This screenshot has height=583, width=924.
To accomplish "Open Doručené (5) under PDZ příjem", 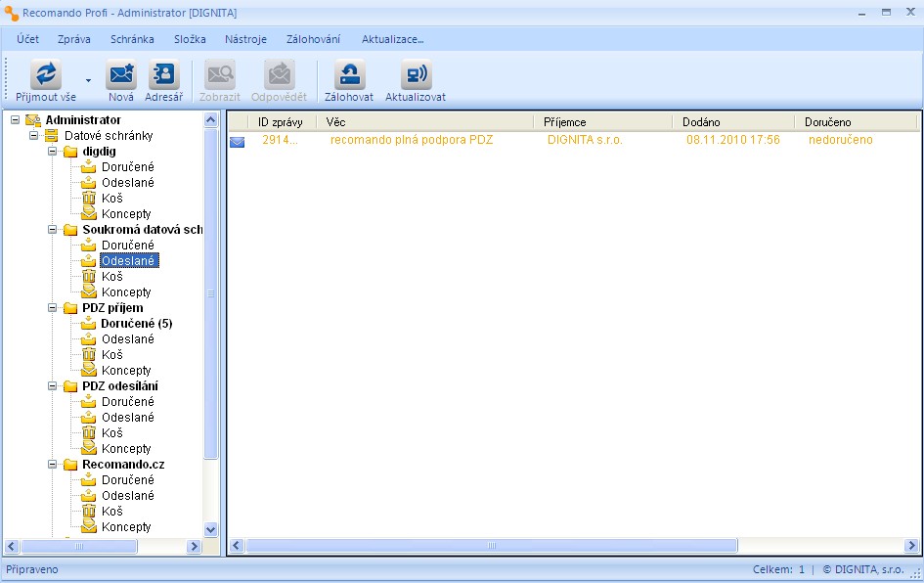I will click(137, 323).
